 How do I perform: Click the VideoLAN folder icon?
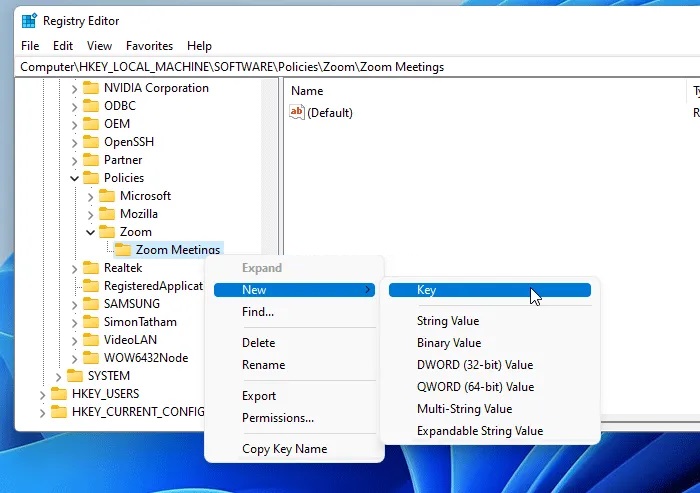91,340
